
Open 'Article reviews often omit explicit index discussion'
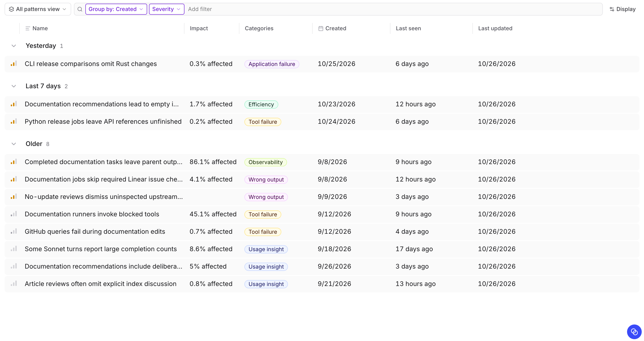(x=100, y=284)
